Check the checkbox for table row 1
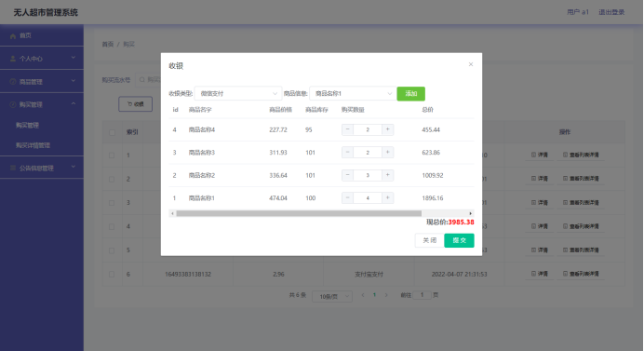 pos(112,155)
